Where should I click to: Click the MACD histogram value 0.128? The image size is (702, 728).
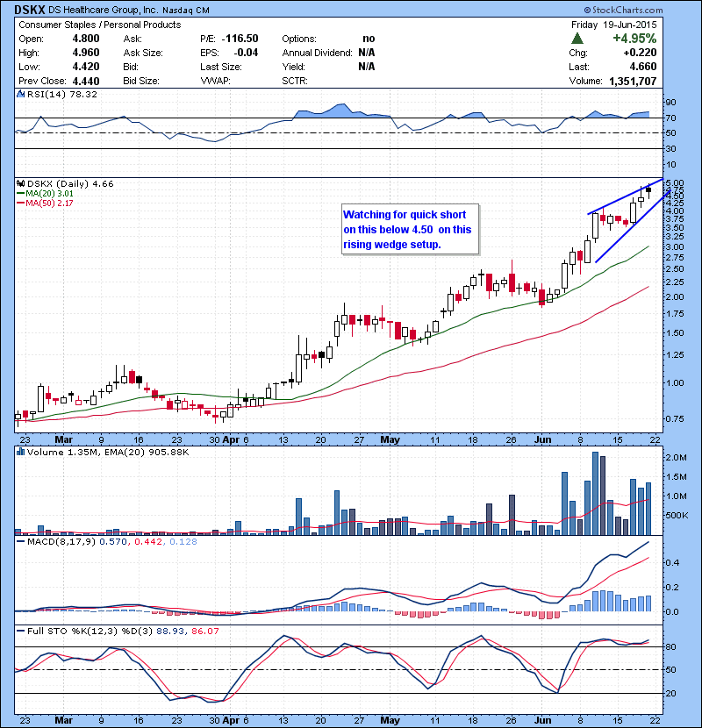click(183, 542)
